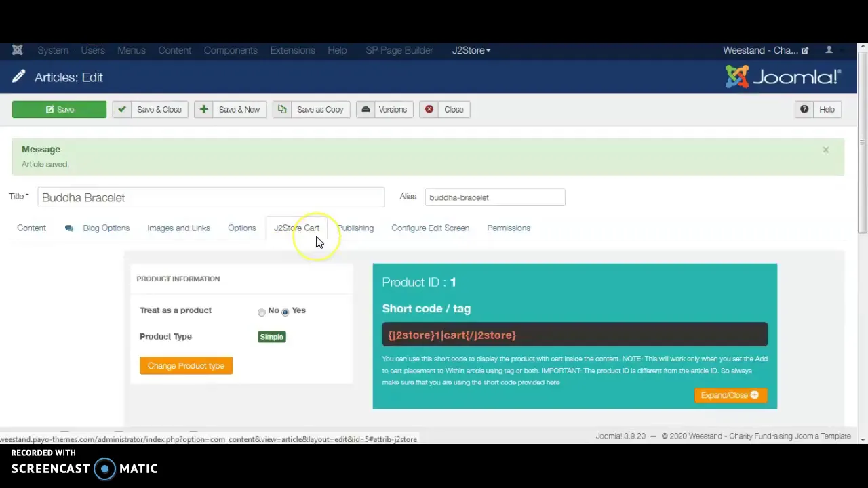The height and width of the screenshot is (488, 868).
Task: Open the user account icon menu
Action: (x=829, y=50)
